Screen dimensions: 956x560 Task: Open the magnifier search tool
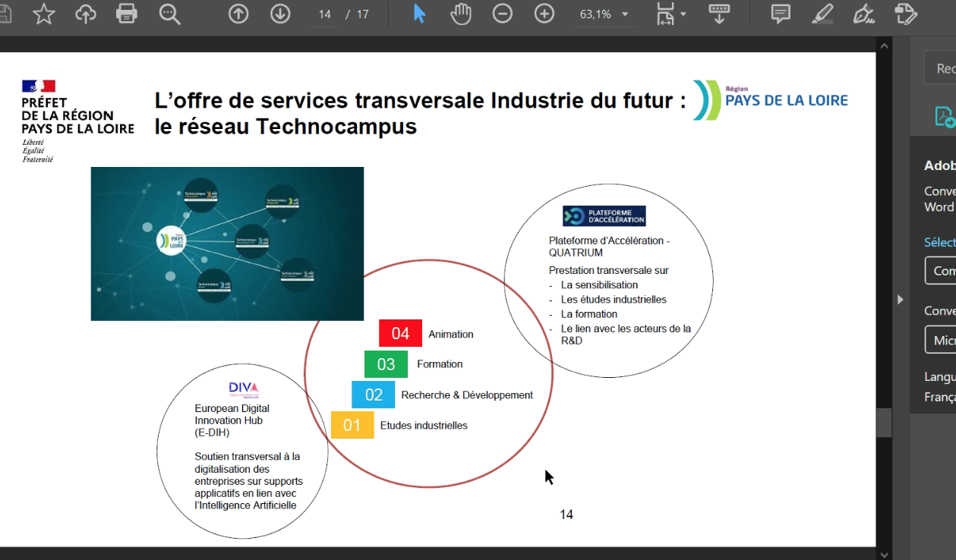pyautogui.click(x=169, y=14)
